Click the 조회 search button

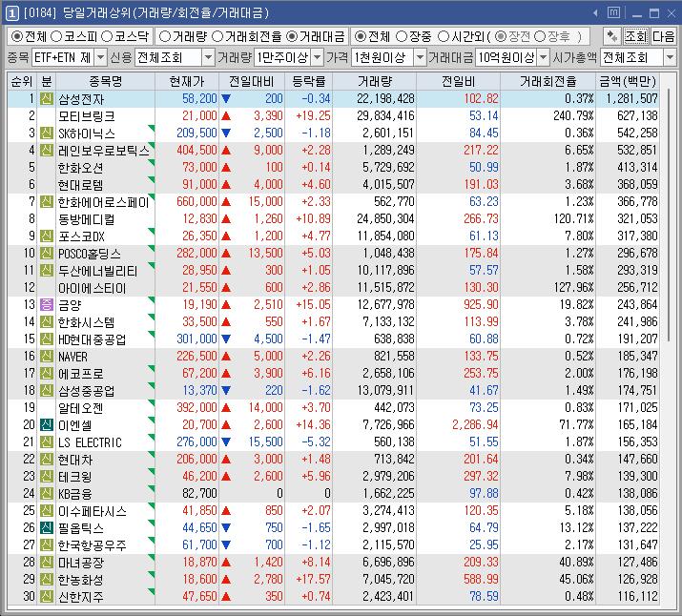(x=635, y=36)
